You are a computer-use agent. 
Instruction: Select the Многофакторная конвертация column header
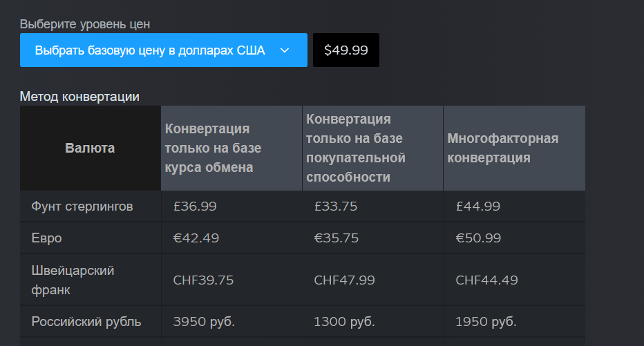point(513,148)
